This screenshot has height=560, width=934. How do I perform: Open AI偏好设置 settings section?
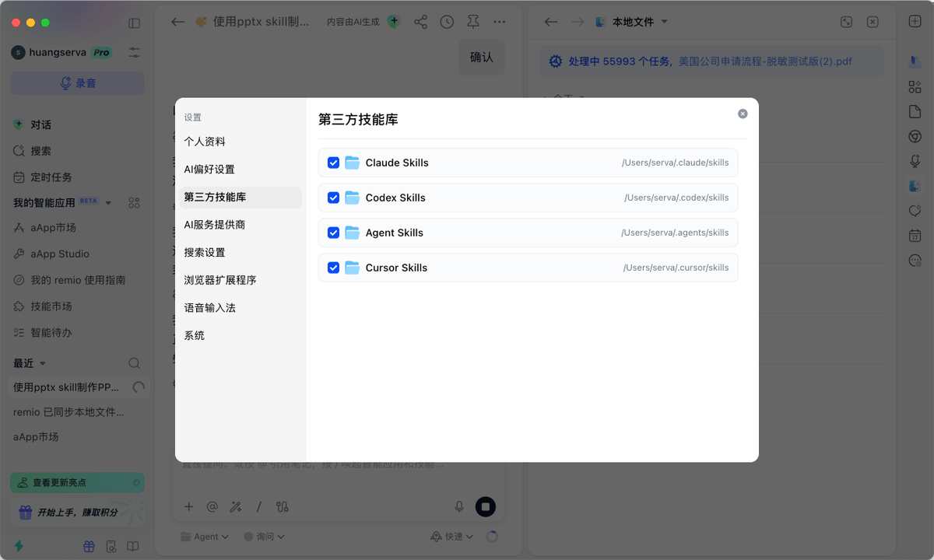pyautogui.click(x=241, y=170)
